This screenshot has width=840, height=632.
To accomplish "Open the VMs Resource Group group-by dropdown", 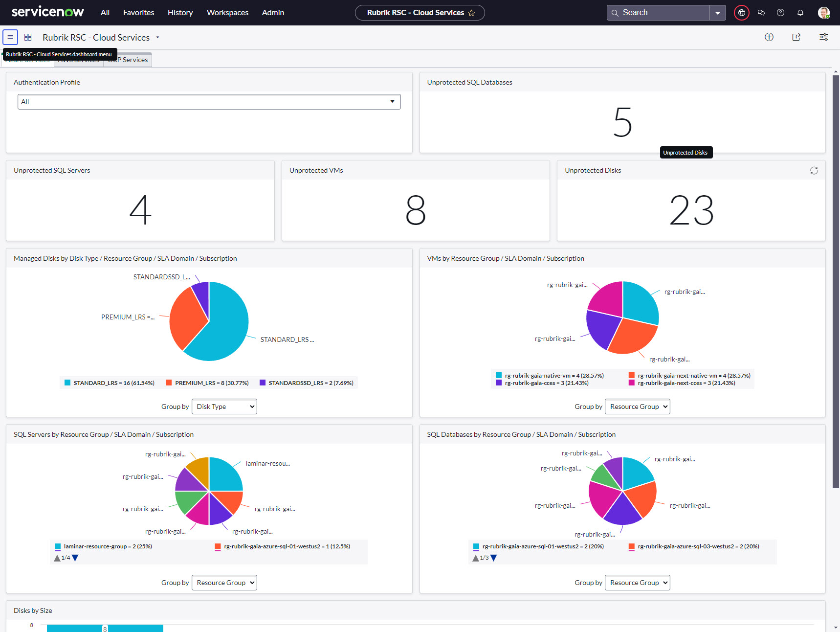I will point(638,406).
